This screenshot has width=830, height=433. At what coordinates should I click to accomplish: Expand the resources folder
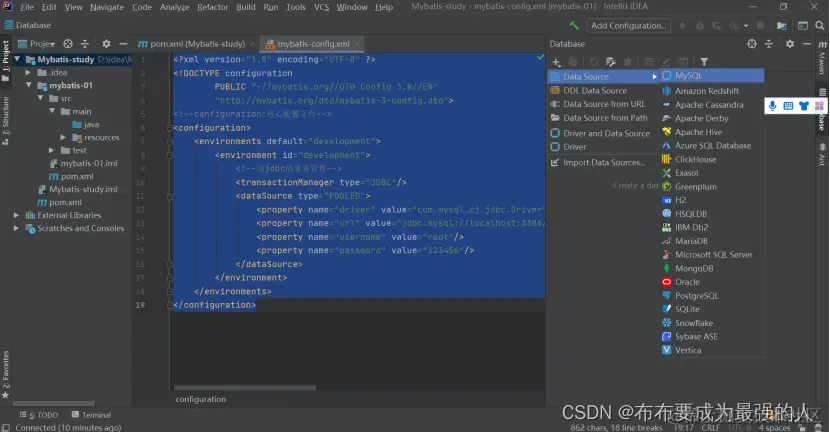(63, 137)
